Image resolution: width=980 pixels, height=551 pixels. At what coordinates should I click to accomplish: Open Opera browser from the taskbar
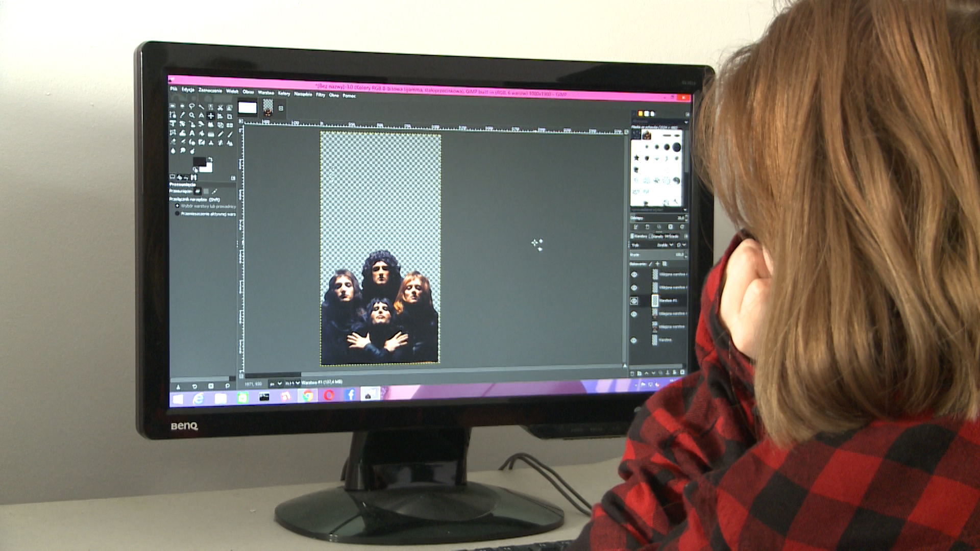[329, 395]
